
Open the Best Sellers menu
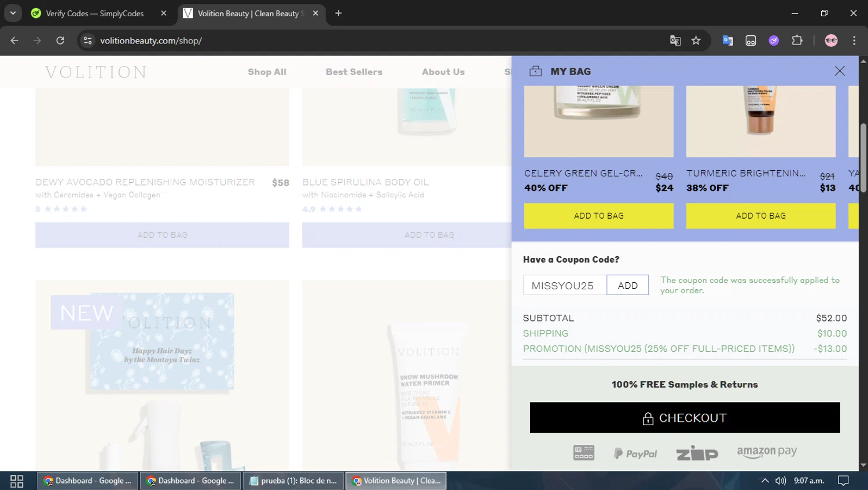354,72
